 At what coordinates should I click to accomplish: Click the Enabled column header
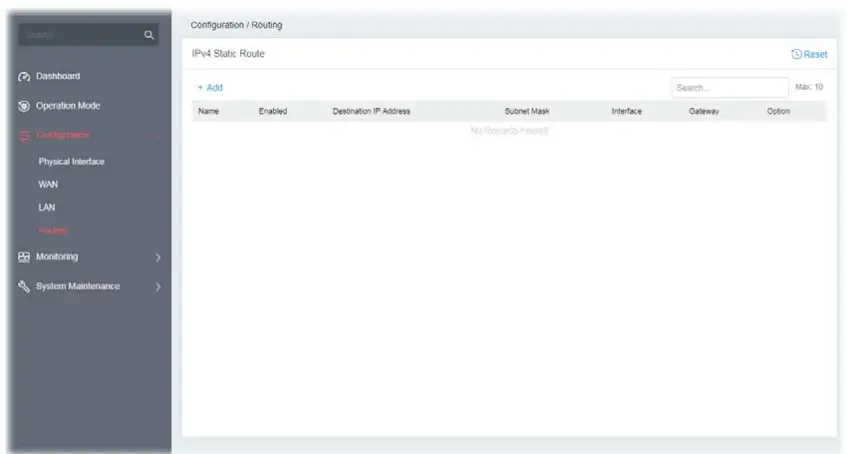273,111
